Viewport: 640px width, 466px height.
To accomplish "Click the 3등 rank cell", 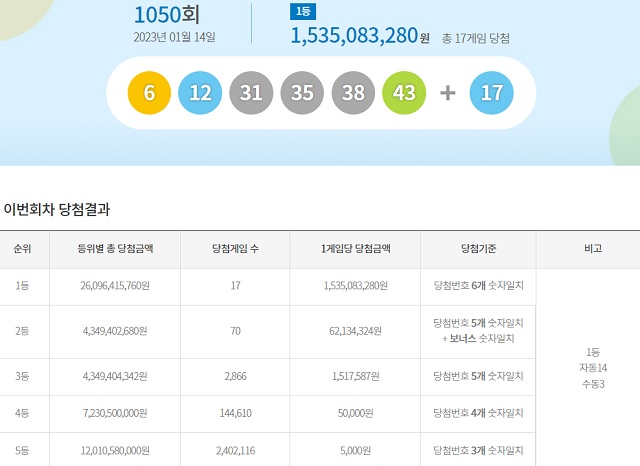I will [x=22, y=376].
